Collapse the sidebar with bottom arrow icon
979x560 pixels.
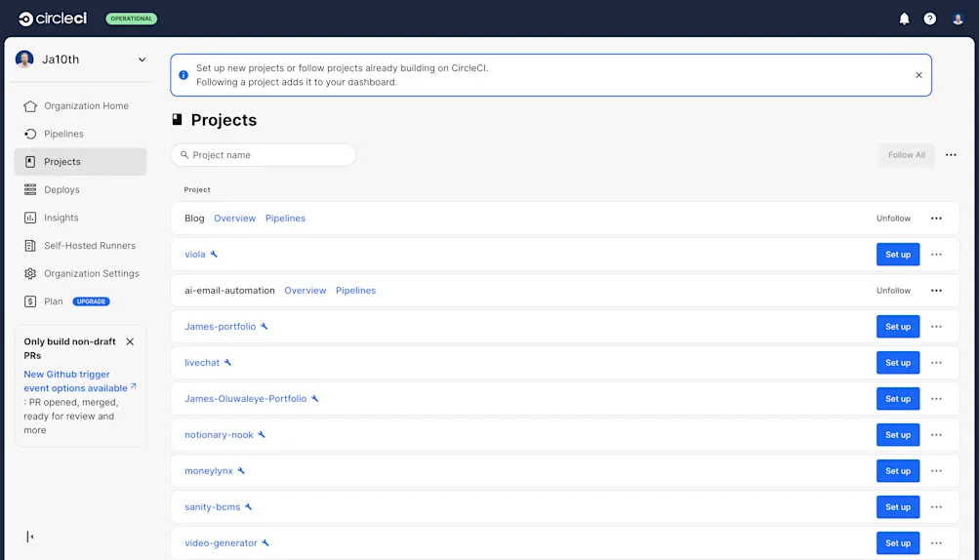(30, 537)
